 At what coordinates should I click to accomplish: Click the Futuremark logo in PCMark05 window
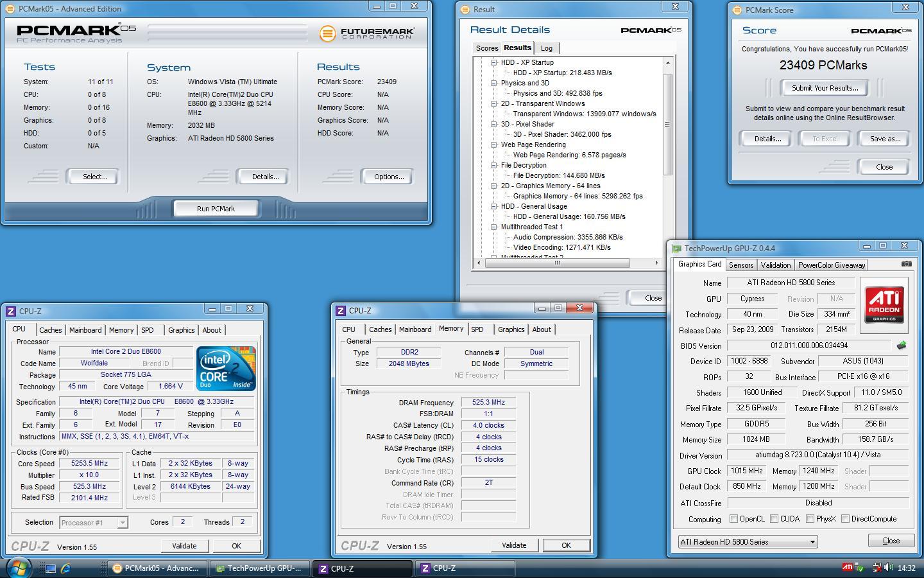pyautogui.click(x=366, y=33)
